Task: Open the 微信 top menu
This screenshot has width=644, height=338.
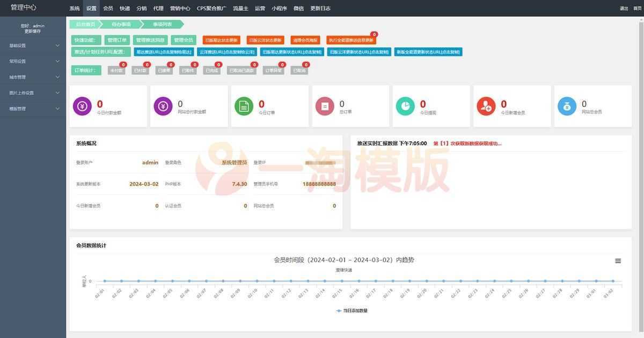Action: coord(298,8)
